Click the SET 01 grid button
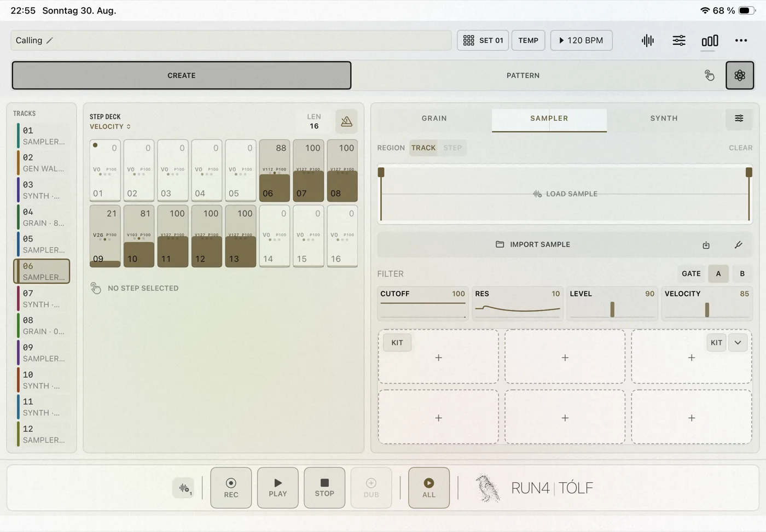This screenshot has height=532, width=766. (483, 40)
